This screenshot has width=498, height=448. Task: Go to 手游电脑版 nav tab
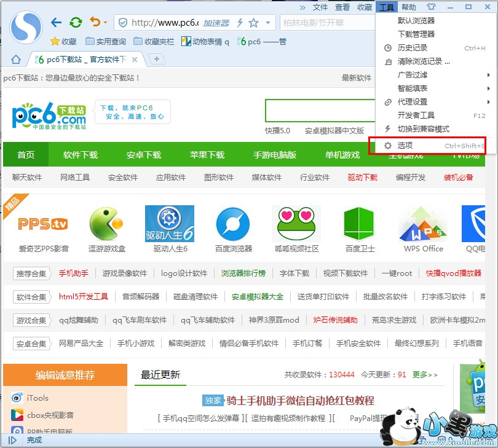click(x=275, y=155)
